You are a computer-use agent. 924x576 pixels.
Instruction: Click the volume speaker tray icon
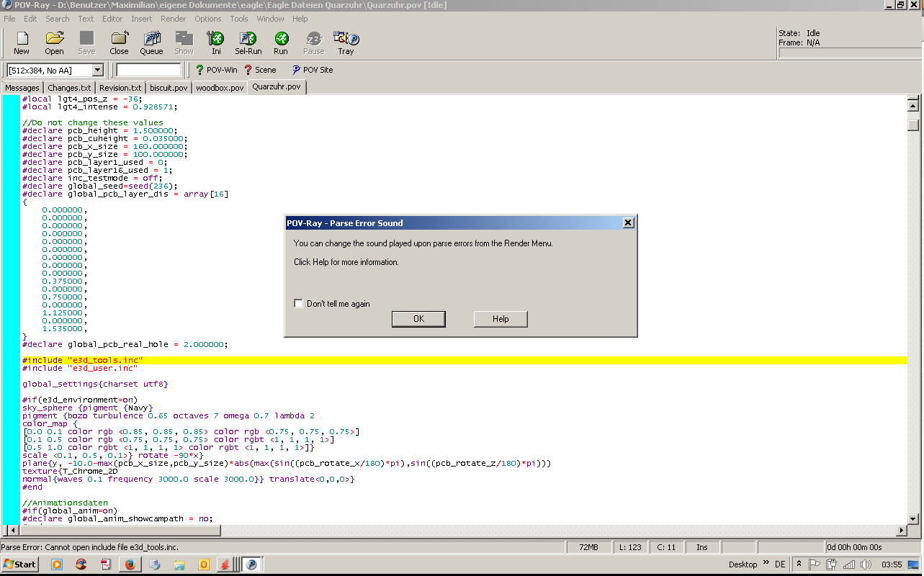(866, 564)
